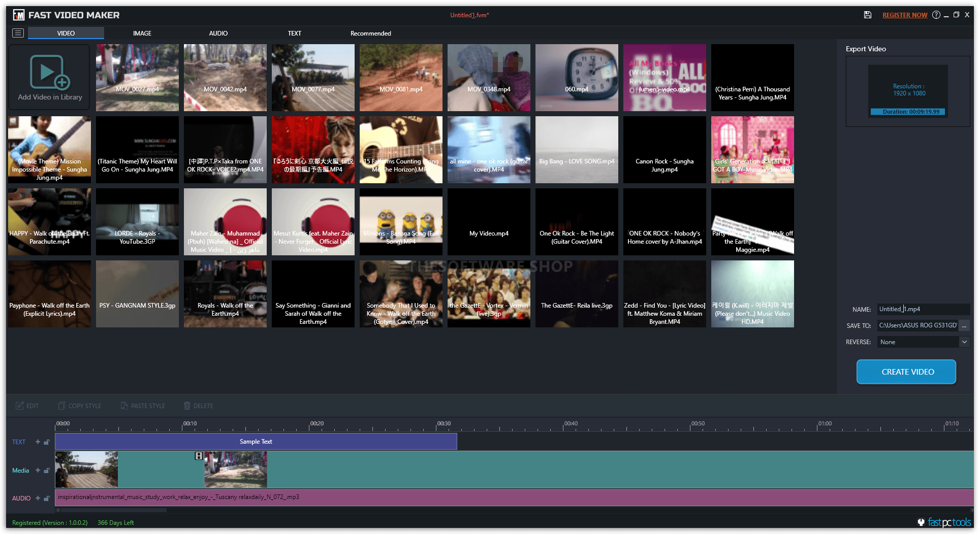Viewport: 980px width, 534px height.
Task: Select the MOV_0077.mp4 thumbnail
Action: point(313,78)
